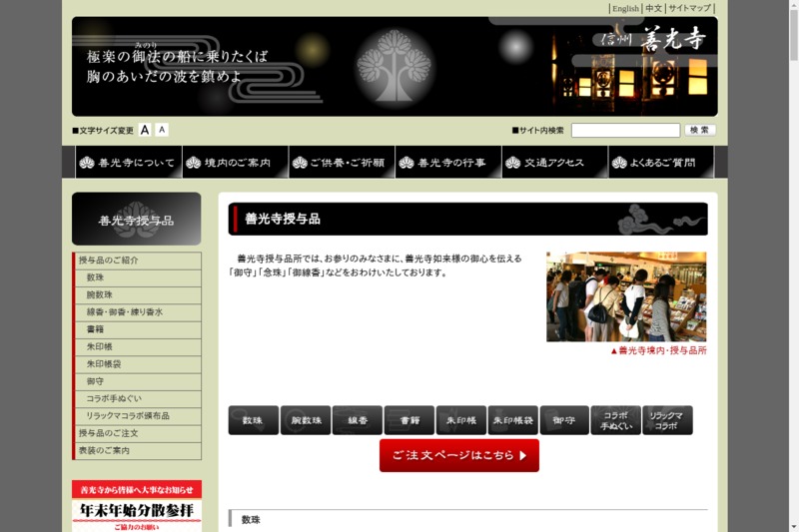Image resolution: width=799 pixels, height=532 pixels.
Task: Open the リラックマコラボ icon button
Action: tap(668, 420)
